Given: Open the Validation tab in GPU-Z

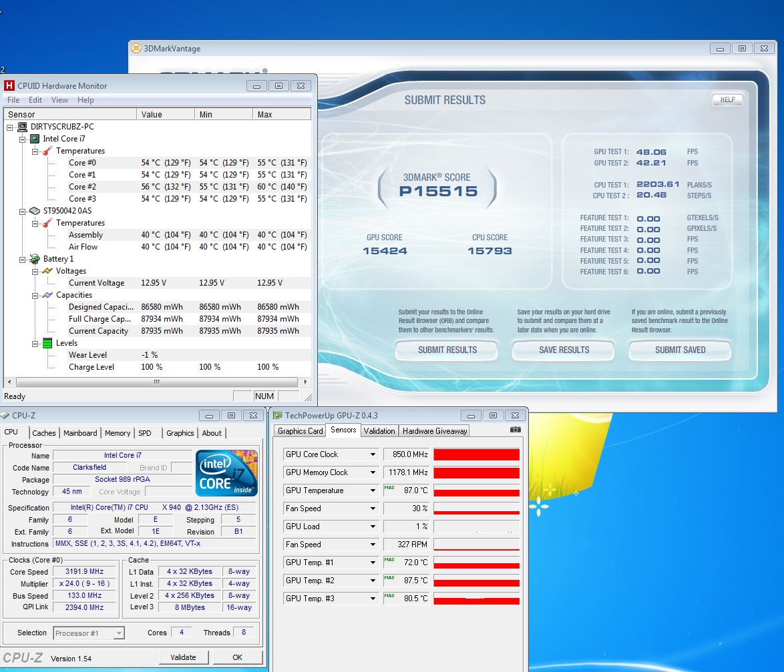Looking at the screenshot, I should (379, 430).
